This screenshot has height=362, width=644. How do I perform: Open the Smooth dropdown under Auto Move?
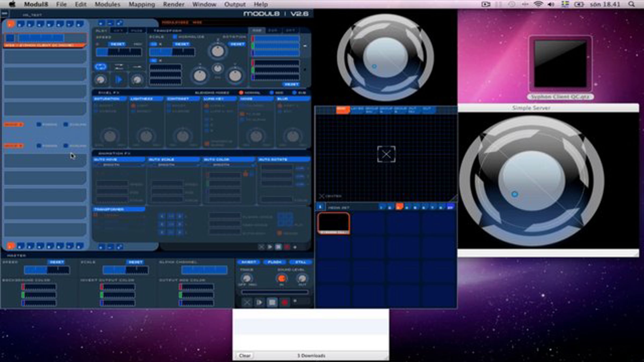[x=120, y=165]
